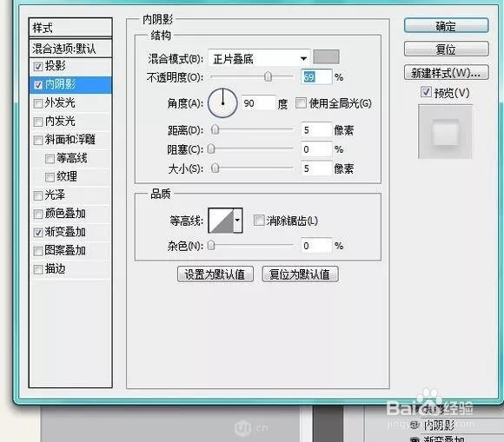
Task: Enable the 内发光 (Inner Glow) checkbox
Action: tap(38, 122)
